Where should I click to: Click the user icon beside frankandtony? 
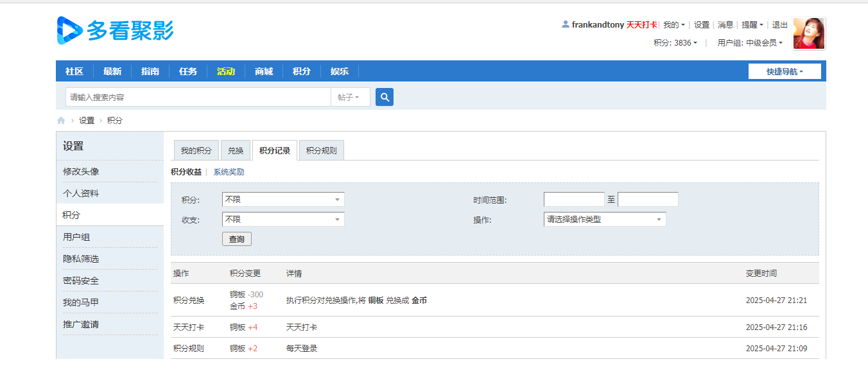pyautogui.click(x=565, y=24)
